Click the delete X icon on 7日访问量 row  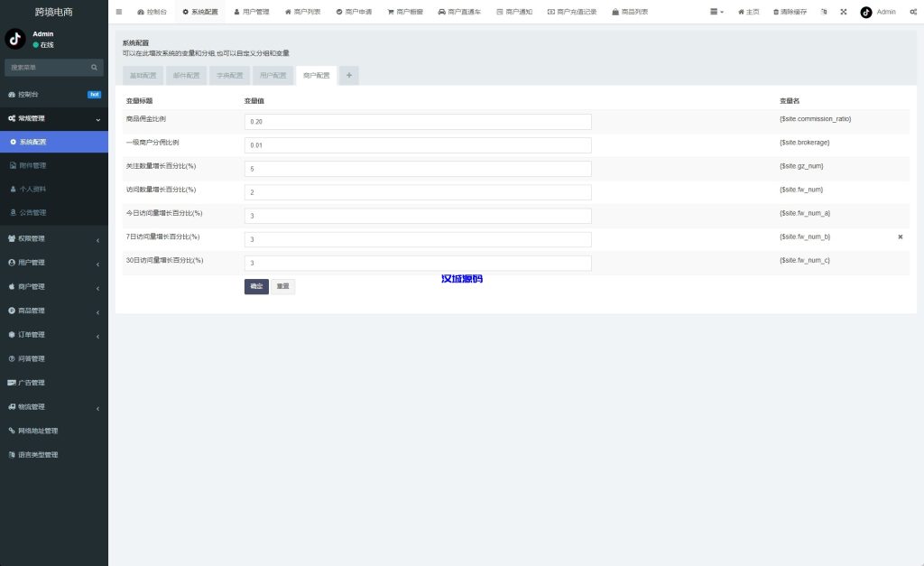900,237
